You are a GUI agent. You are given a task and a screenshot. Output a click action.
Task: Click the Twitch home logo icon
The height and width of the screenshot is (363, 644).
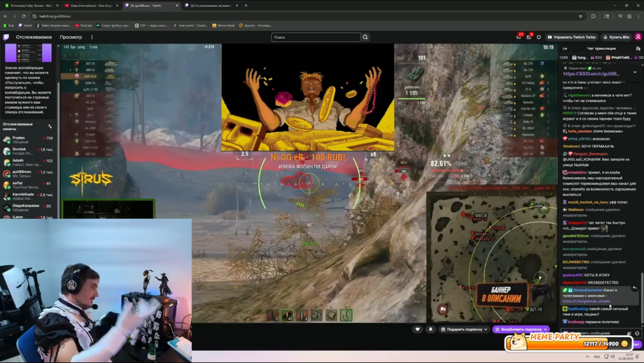pyautogui.click(x=6, y=37)
